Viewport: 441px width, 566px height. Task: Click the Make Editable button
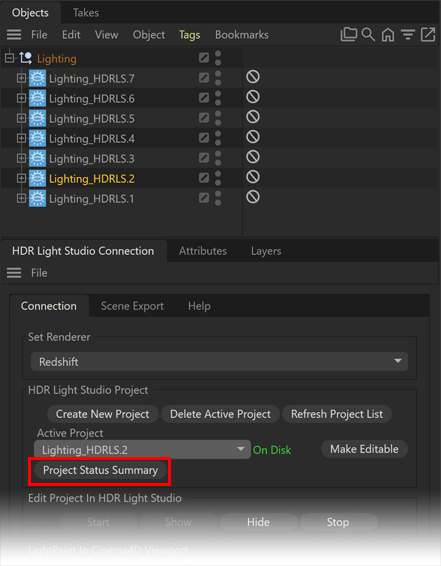[364, 449]
